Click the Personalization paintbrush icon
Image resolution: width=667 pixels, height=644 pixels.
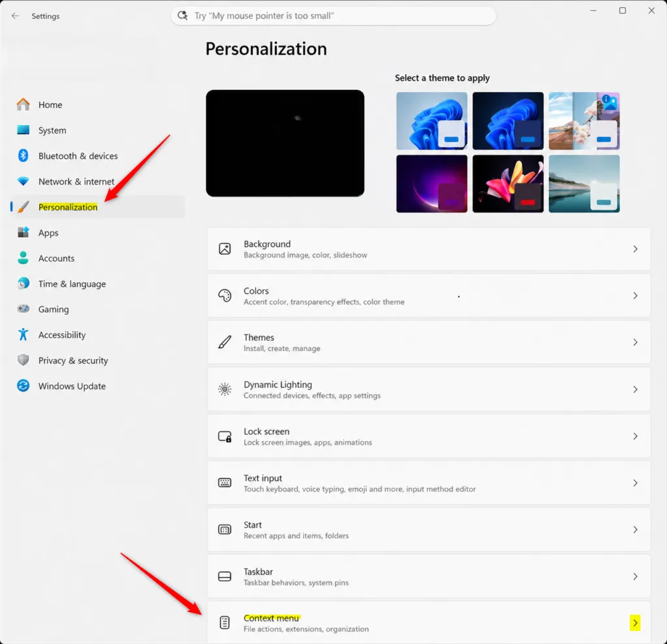click(23, 207)
